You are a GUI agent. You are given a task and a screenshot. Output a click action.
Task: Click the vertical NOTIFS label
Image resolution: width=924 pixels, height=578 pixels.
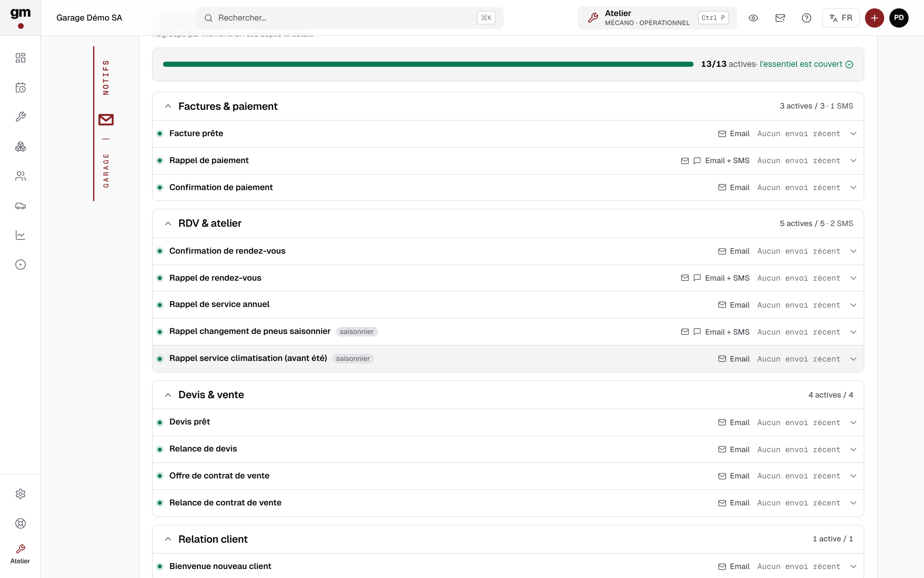pos(106,77)
